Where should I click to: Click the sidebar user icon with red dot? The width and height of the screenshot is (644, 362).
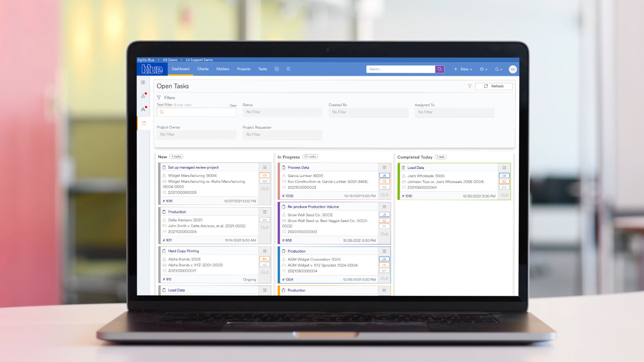tap(143, 96)
